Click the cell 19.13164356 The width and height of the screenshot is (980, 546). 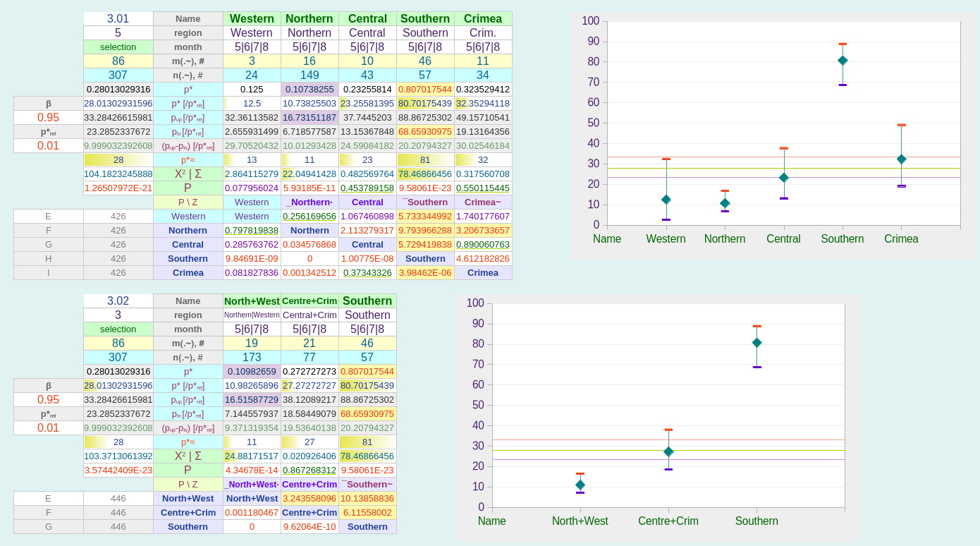click(483, 132)
